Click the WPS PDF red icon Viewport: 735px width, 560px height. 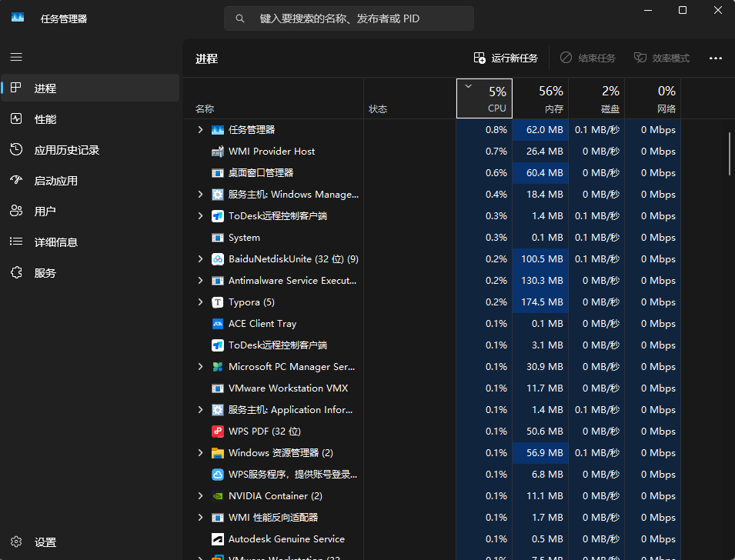218,431
